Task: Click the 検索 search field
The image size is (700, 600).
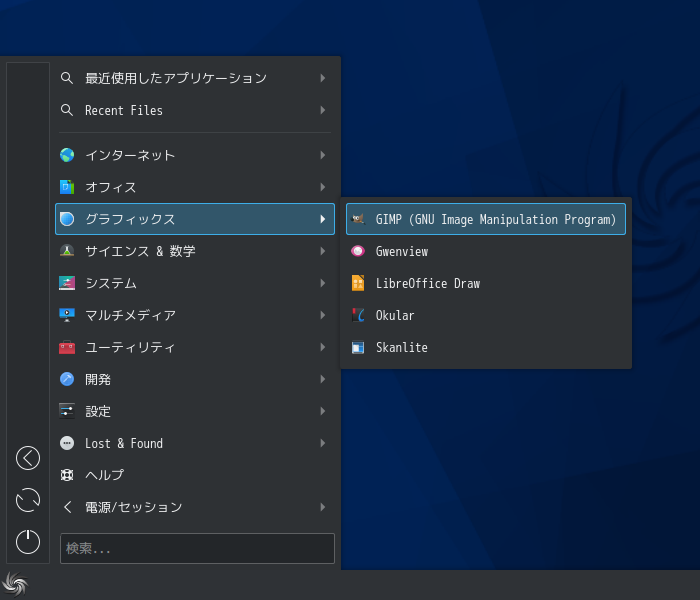Action: coord(197,548)
